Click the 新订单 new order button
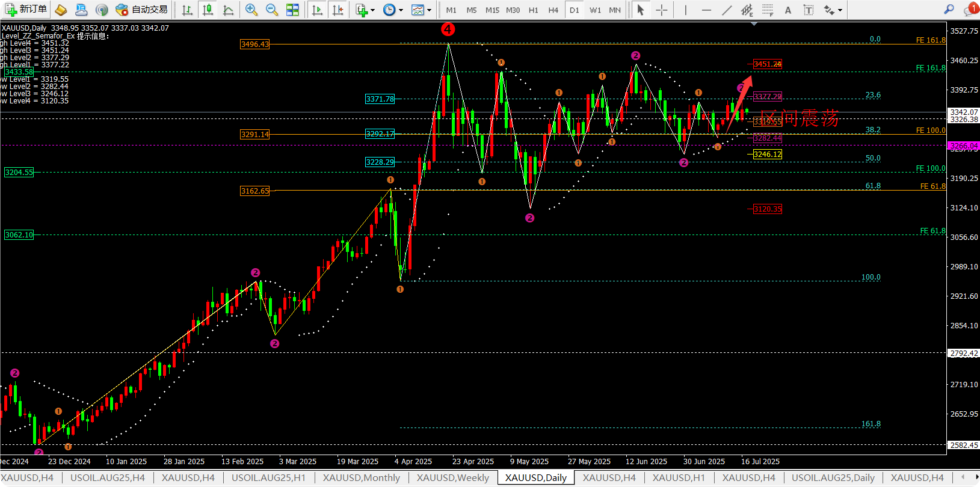Viewport: 980px width, 487px height. tap(25, 10)
